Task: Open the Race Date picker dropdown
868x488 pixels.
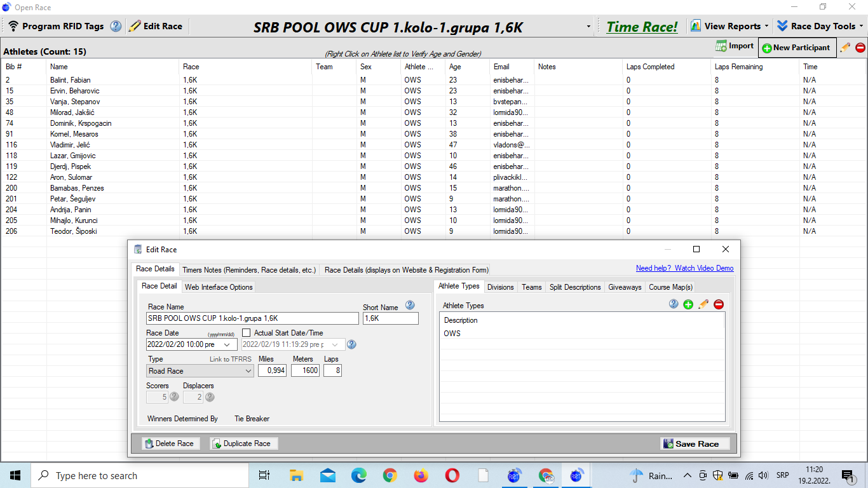Action: [227, 344]
